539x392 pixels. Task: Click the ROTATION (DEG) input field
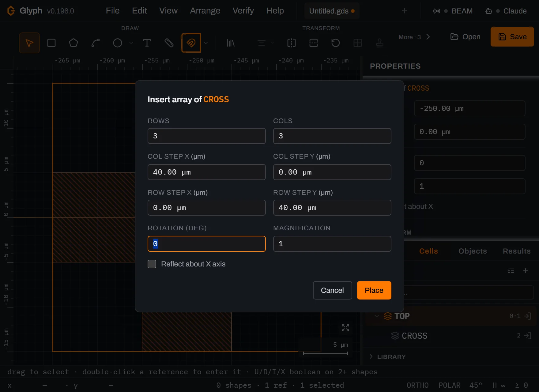tap(207, 244)
